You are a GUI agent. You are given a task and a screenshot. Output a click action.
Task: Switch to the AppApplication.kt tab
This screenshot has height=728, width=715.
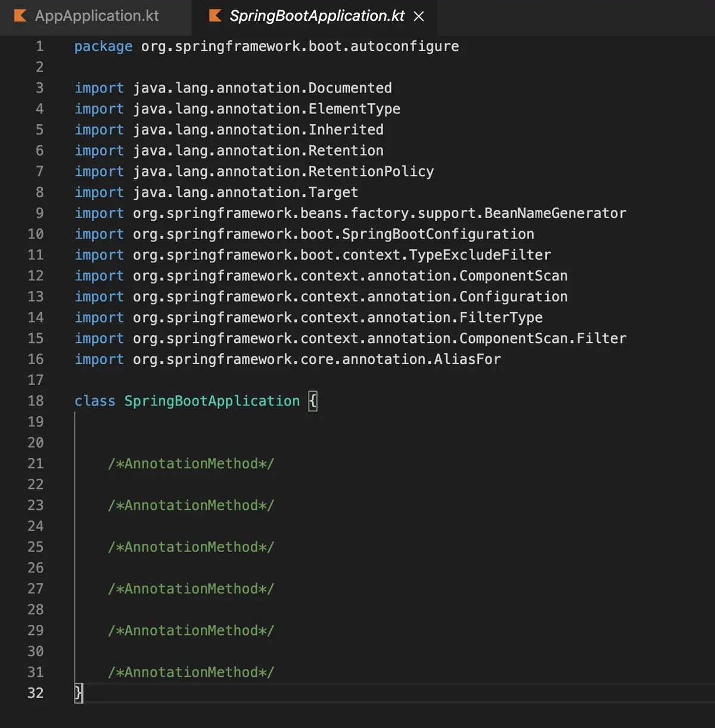[95, 16]
